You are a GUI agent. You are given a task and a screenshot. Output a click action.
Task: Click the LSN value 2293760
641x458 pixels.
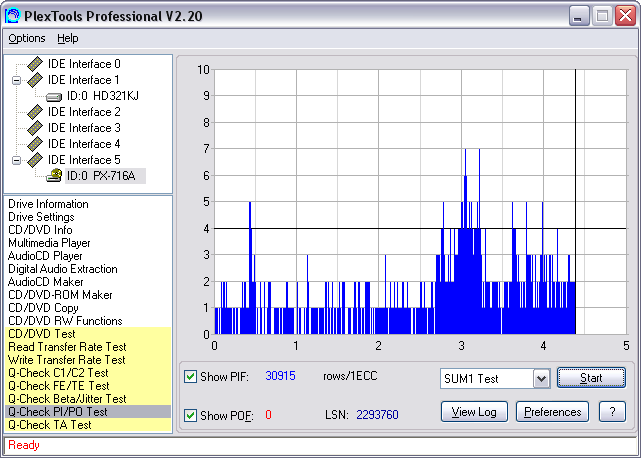(377, 415)
